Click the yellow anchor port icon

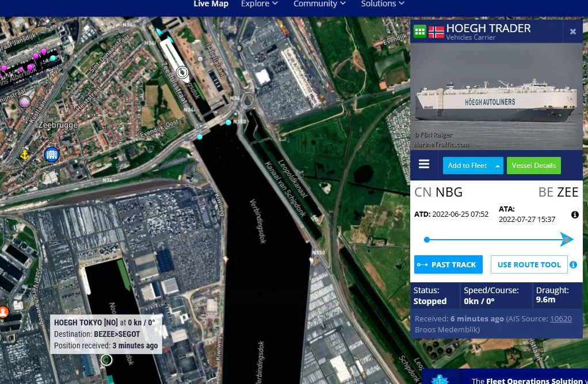[x=25, y=154]
